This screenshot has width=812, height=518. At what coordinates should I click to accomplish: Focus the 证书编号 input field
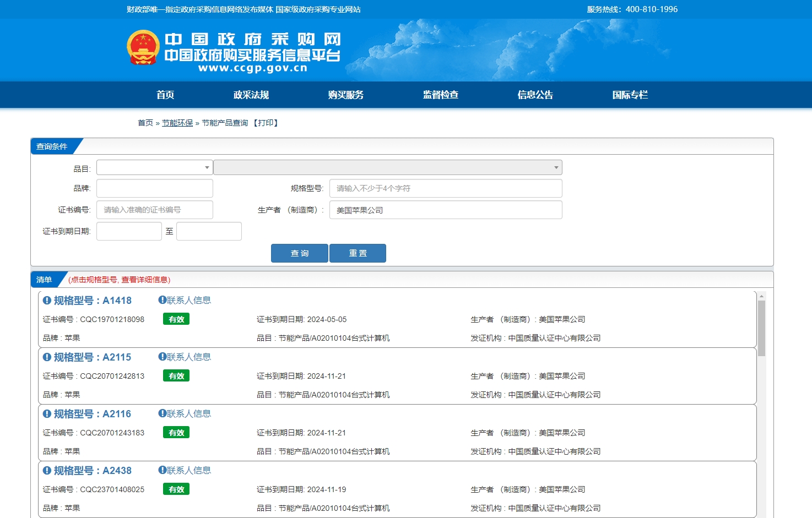click(x=155, y=210)
